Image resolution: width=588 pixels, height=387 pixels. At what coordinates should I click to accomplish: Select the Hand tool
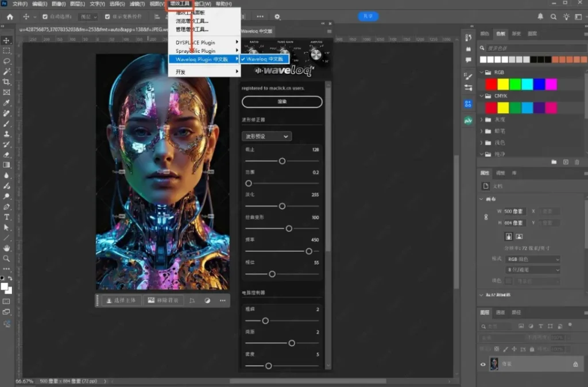tap(6, 248)
